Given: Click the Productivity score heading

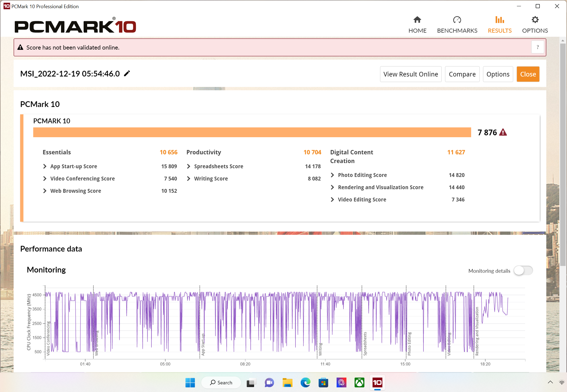Looking at the screenshot, I should coord(204,152).
